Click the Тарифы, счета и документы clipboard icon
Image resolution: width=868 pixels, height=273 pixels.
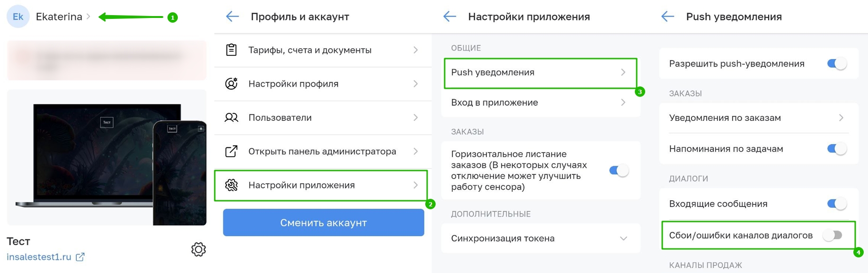tap(231, 50)
